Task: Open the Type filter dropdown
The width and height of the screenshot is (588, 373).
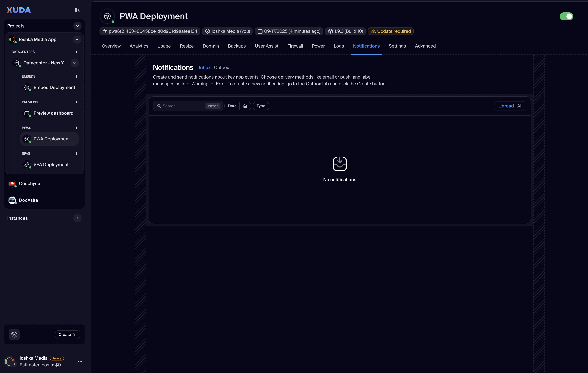Action: click(261, 106)
